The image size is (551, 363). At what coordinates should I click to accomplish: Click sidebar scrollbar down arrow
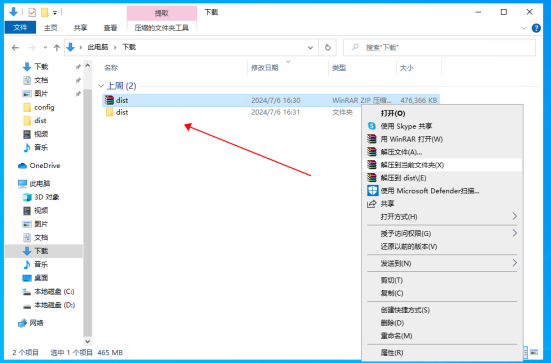coord(87,341)
